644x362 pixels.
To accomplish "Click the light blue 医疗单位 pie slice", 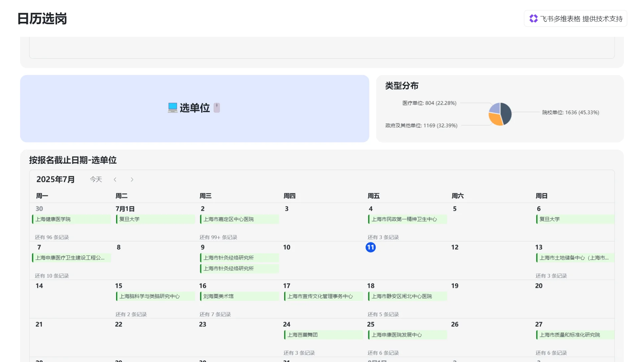I will point(495,108).
